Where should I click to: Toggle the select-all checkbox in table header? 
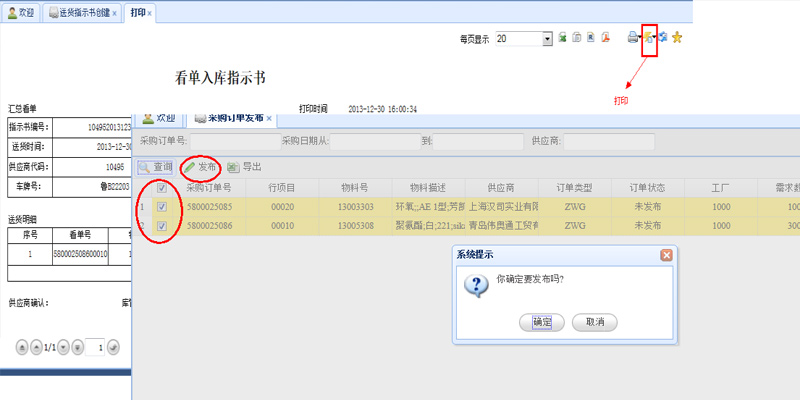162,187
